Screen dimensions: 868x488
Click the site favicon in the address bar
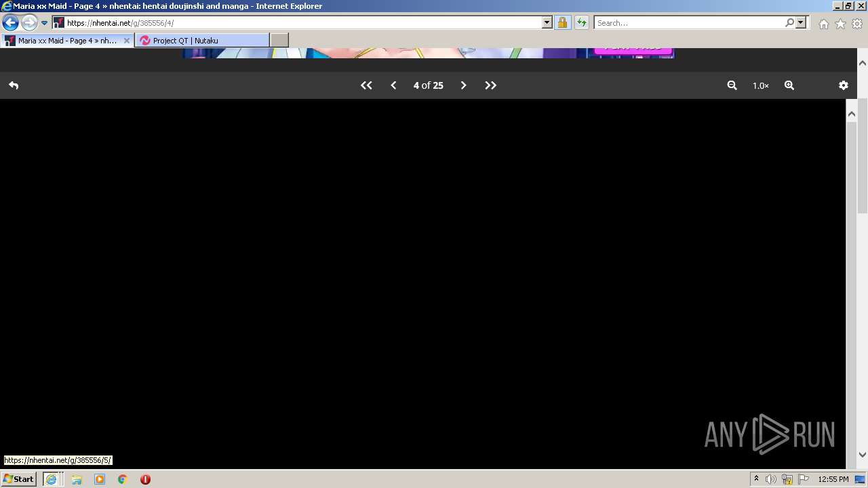tap(59, 22)
